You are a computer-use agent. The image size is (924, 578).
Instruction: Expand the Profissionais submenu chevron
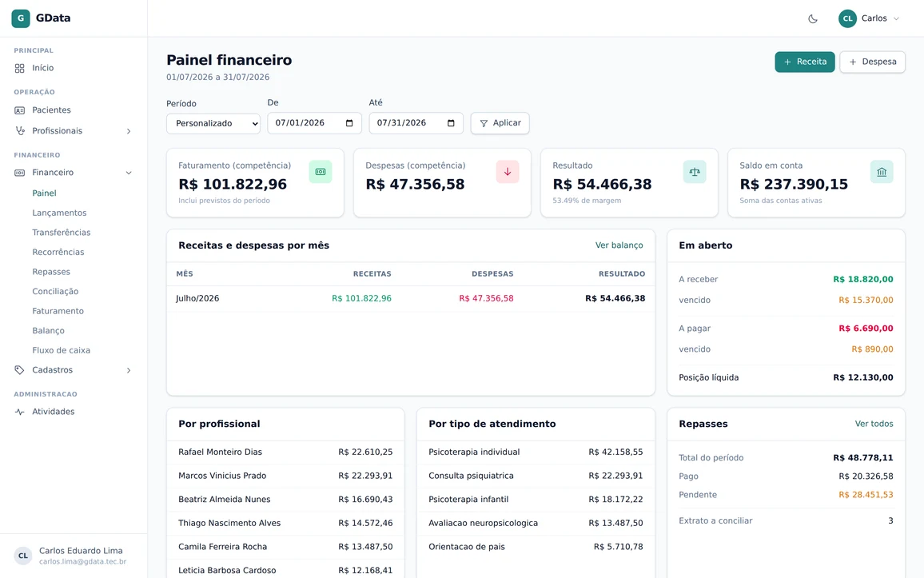129,131
